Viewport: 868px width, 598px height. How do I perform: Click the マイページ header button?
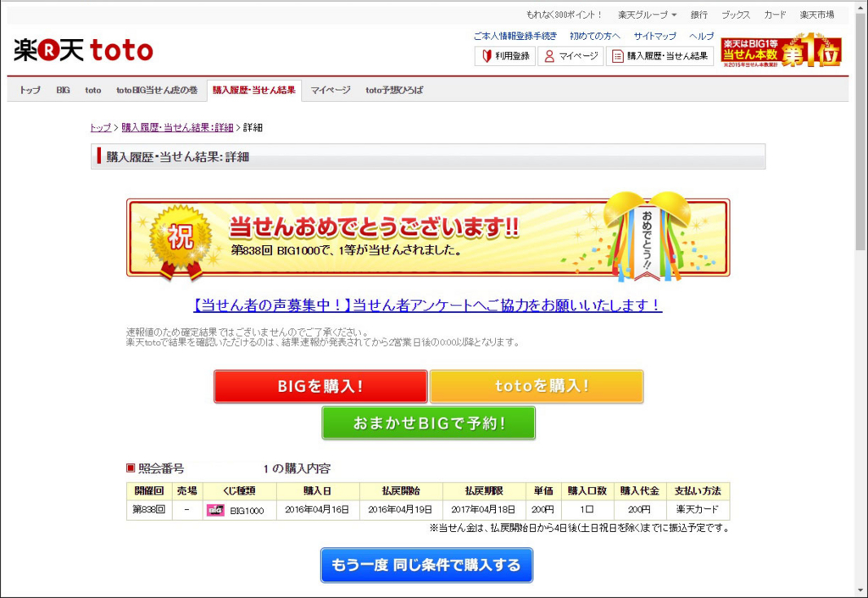tap(570, 56)
